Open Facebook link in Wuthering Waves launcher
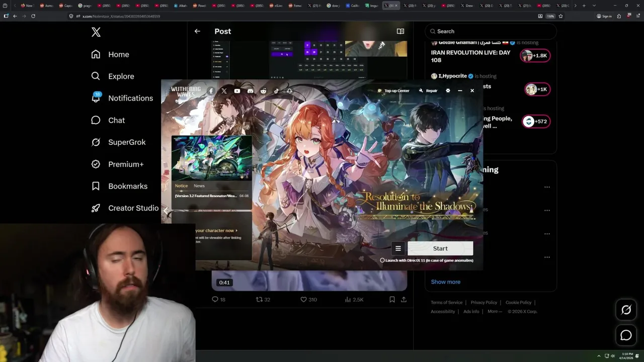The image size is (644, 362). click(x=211, y=91)
